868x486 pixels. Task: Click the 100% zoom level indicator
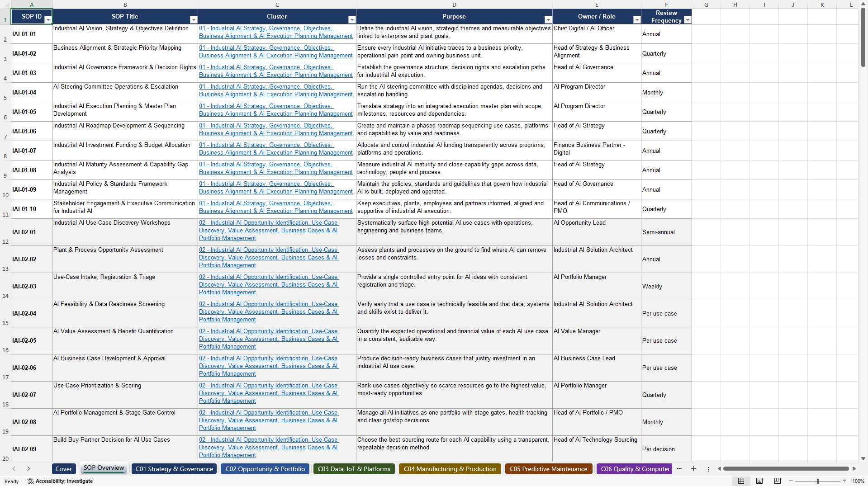coord(858,481)
